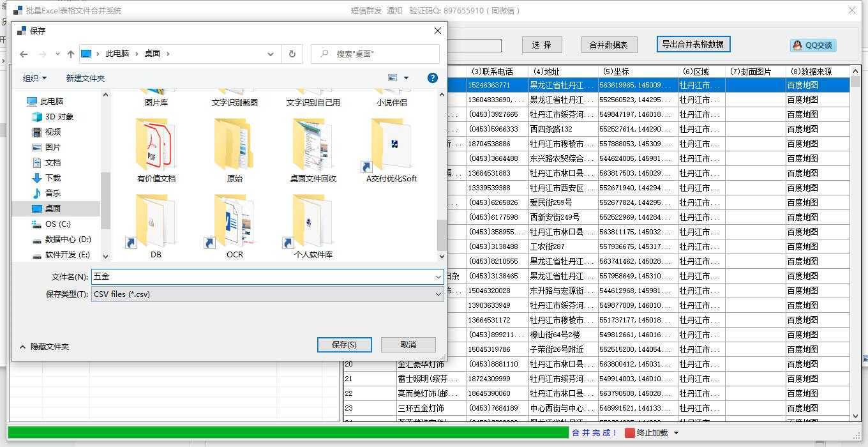Viewport: 868px width, 447px height.
Task: Switch folder view with the view switcher icon
Action: click(x=394, y=77)
